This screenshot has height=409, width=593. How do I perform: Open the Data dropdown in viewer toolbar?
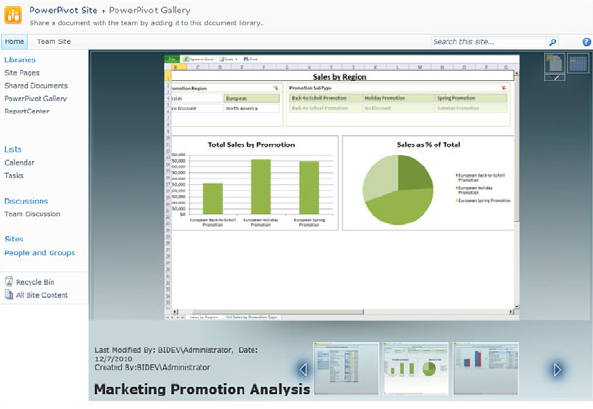tap(228, 59)
